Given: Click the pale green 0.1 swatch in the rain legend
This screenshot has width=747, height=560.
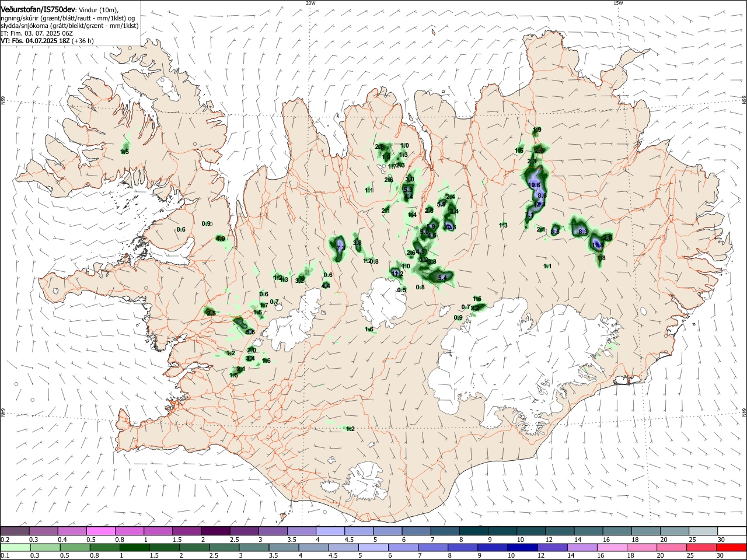Looking at the screenshot, I should (15, 548).
